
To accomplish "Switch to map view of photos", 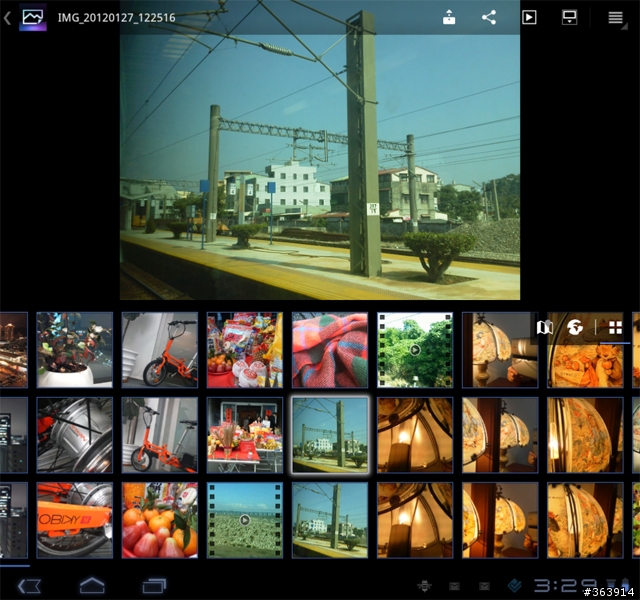I will 545,327.
